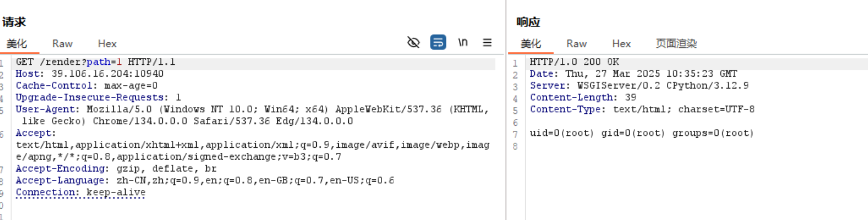Click the GET /render?path=1 request line
Screen dimensions: 868x220
tap(95, 62)
